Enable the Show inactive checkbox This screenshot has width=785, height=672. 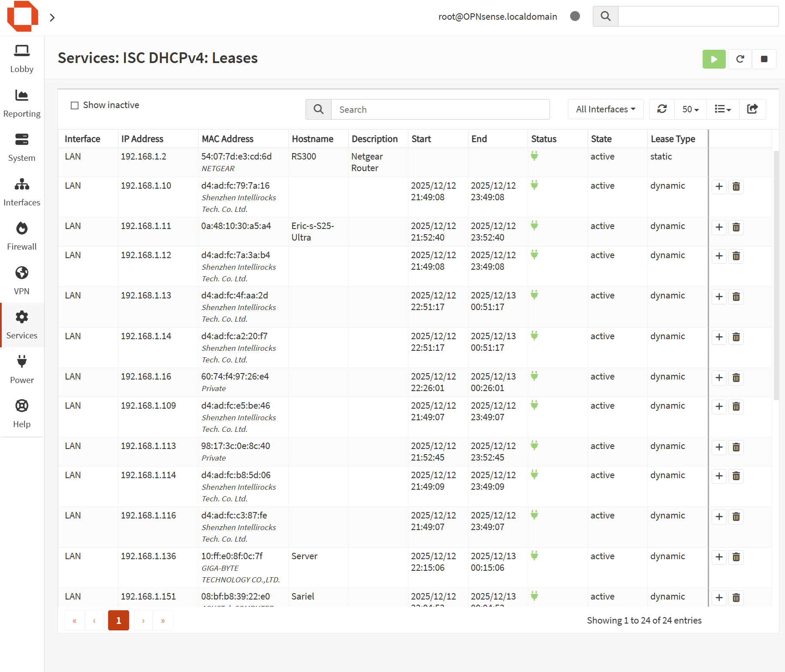pyautogui.click(x=75, y=105)
